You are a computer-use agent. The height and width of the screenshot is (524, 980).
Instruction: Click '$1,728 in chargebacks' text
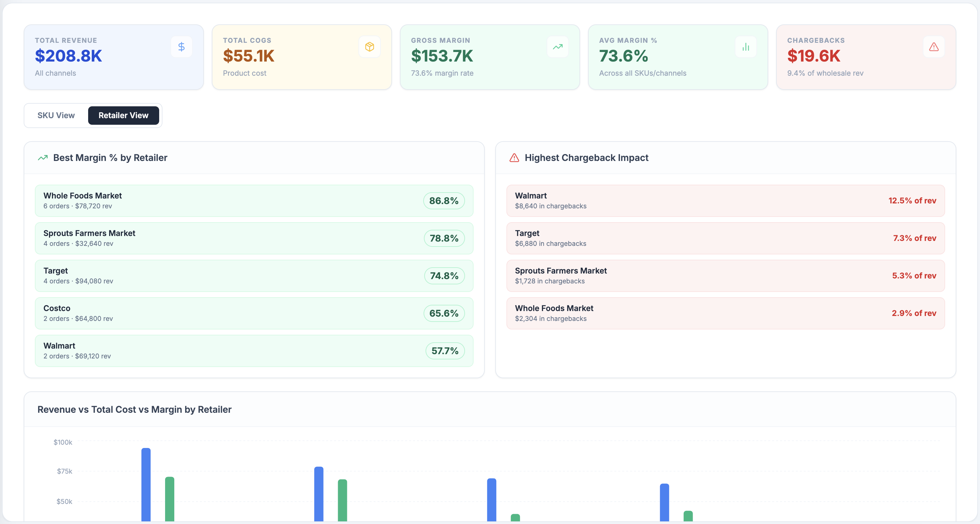[x=550, y=281]
